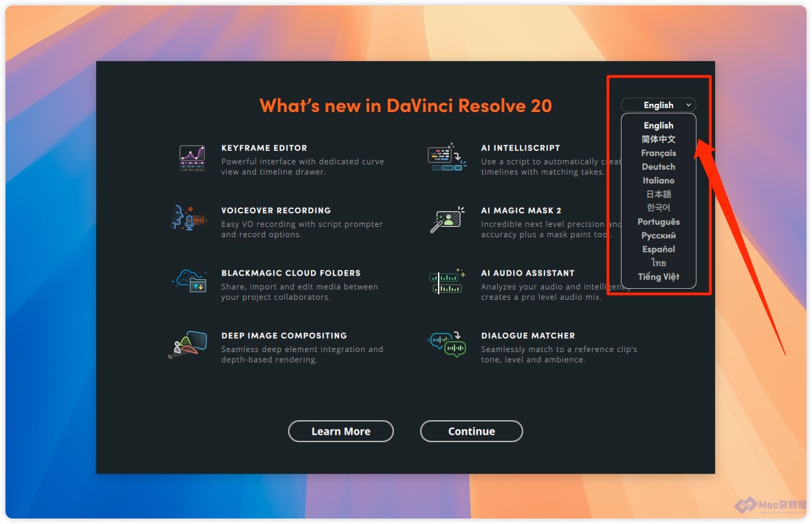Image resolution: width=812 pixels, height=524 pixels.
Task: Switch language to Italiano
Action: pos(658,181)
